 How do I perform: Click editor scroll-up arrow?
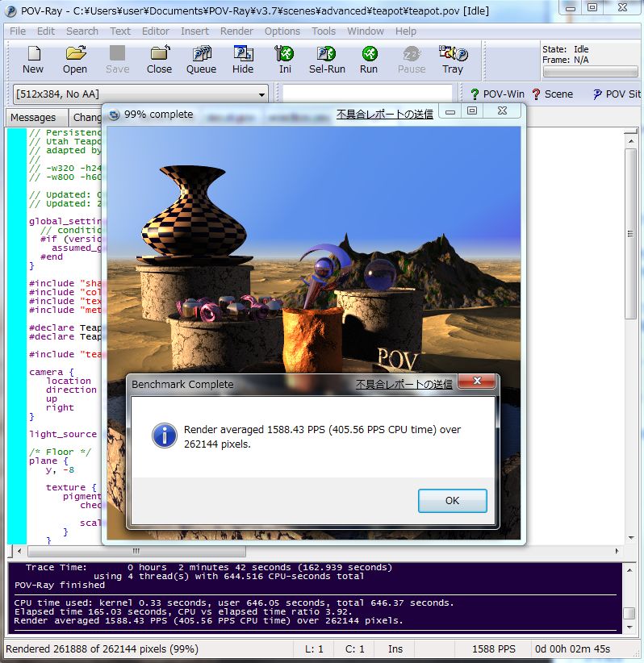(x=631, y=141)
